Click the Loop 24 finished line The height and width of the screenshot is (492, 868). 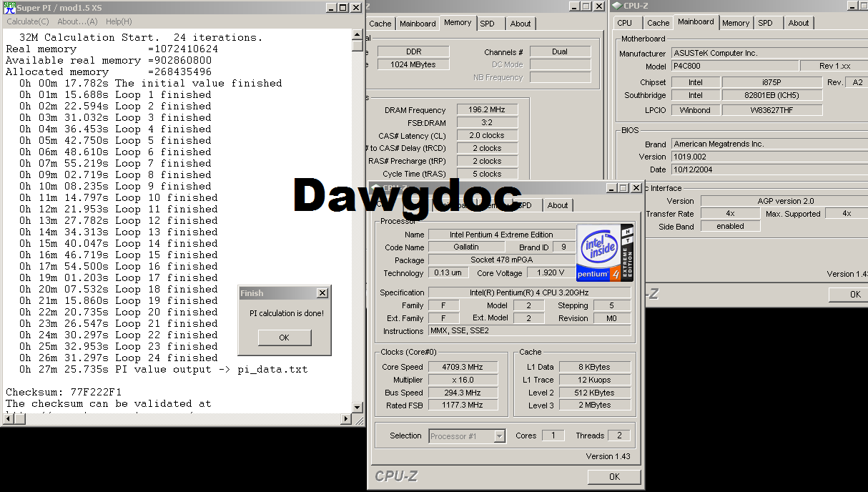coord(119,358)
